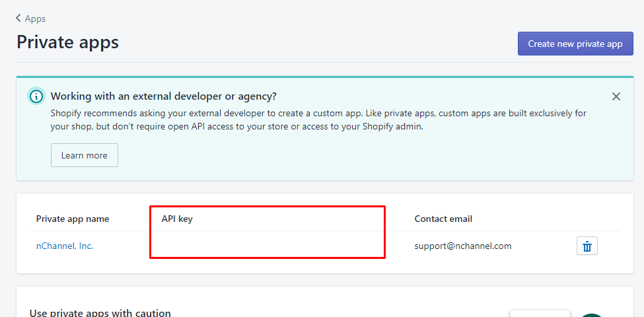
Task: Open the nChannel, Inc. private app
Action: coord(65,246)
